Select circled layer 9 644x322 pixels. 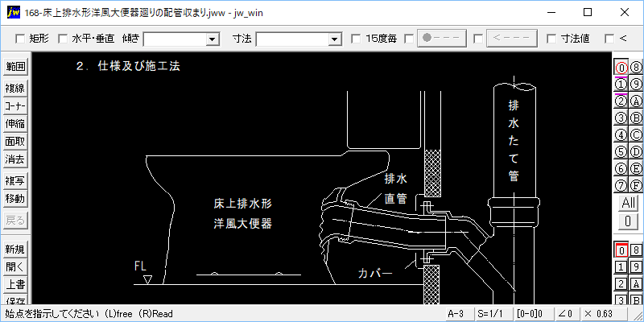(x=636, y=85)
